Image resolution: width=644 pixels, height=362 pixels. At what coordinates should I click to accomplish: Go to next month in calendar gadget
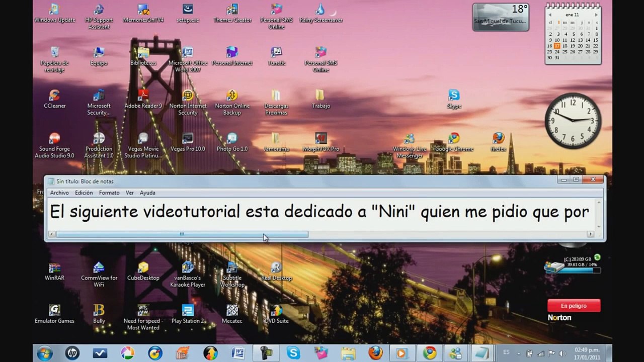(596, 15)
